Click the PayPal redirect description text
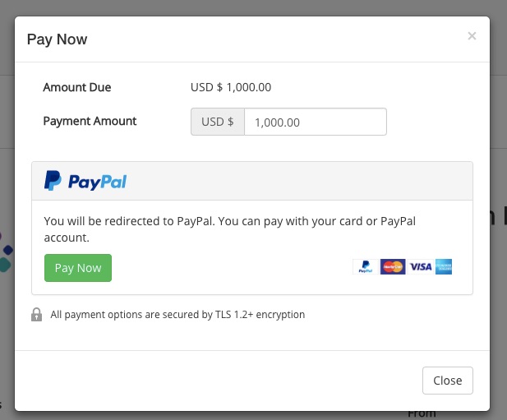Screen dimensions: 507x420 229,229
